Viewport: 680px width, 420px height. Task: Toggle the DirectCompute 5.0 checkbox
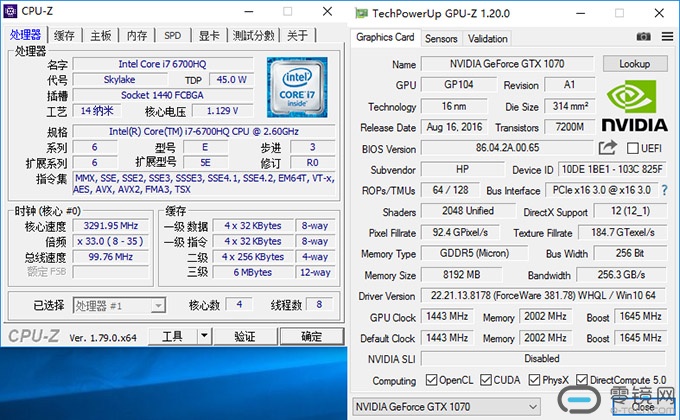[x=582, y=380]
